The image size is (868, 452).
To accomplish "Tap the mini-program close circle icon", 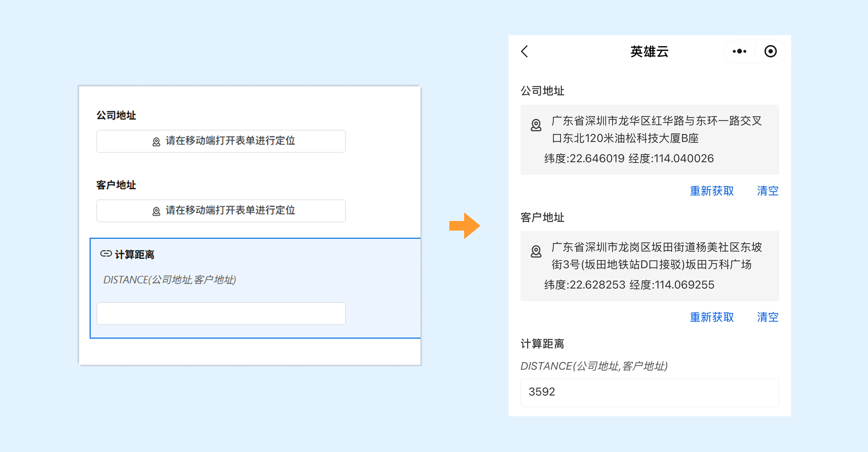I will (770, 52).
